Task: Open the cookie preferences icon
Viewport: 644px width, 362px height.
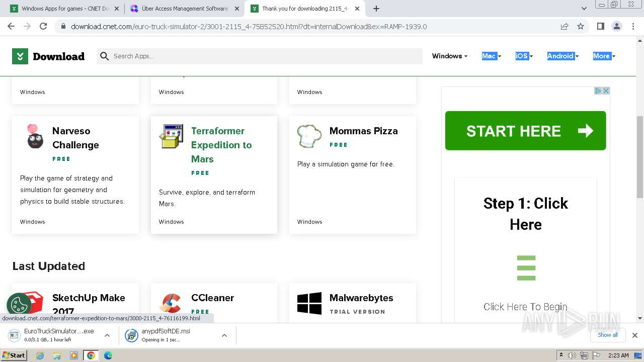Action: pos(19,305)
